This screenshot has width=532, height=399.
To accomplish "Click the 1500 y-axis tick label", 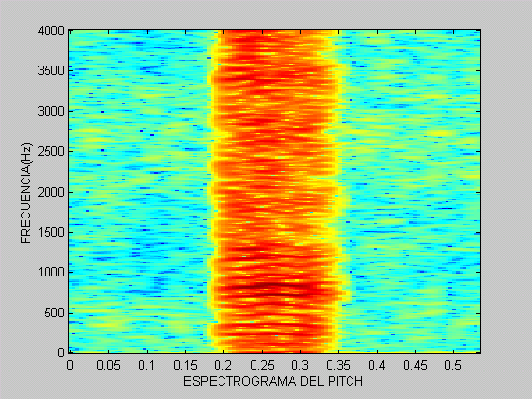I will coord(51,233).
